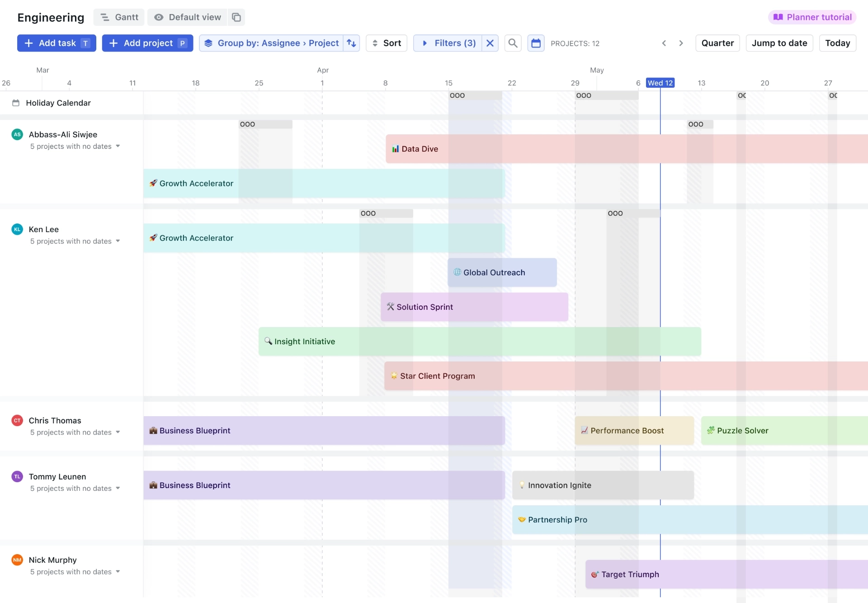868x603 pixels.
Task: Click the Wed 12 date marker
Action: pyautogui.click(x=660, y=83)
